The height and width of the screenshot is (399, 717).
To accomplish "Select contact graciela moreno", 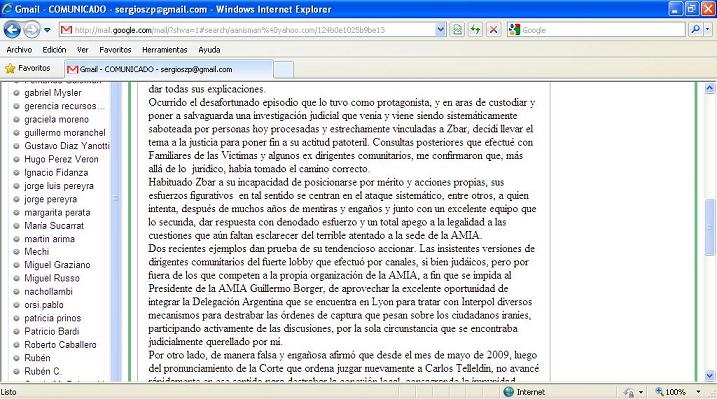I will click(56, 119).
